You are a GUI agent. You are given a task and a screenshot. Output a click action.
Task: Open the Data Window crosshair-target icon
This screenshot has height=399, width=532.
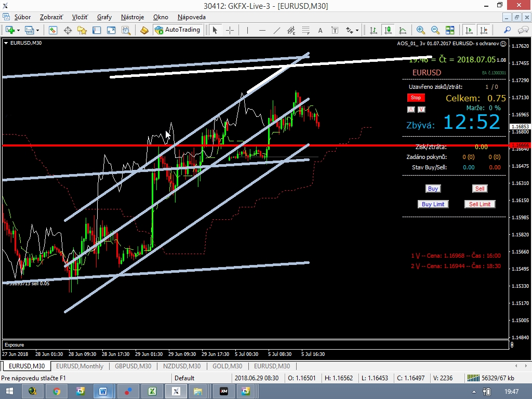(x=68, y=30)
